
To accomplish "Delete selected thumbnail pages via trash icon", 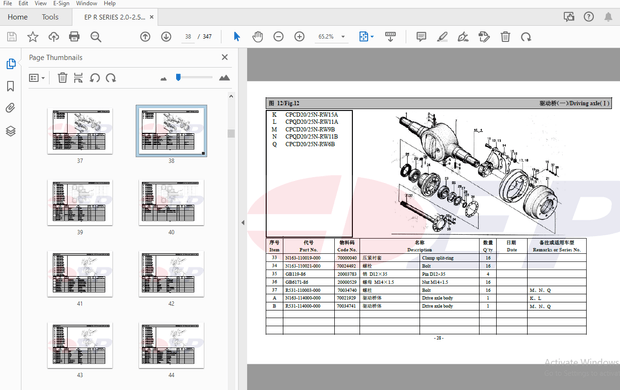I will click(62, 78).
